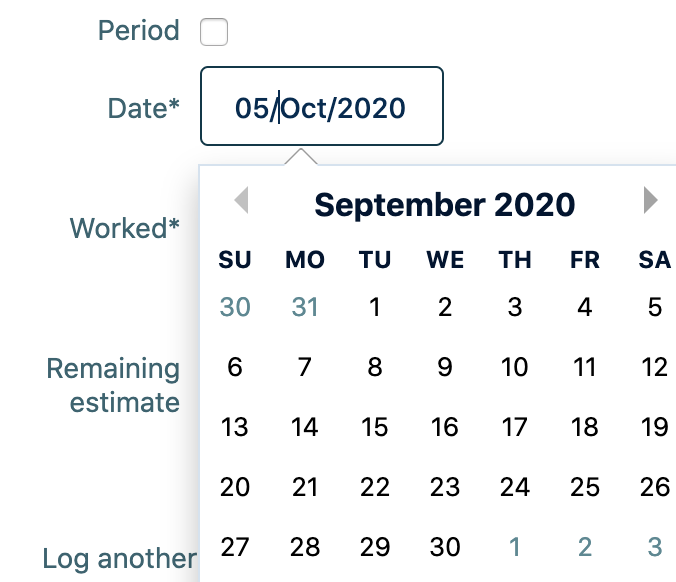The image size is (676, 582).
Task: Select September 3 in the calendar
Action: 515,307
